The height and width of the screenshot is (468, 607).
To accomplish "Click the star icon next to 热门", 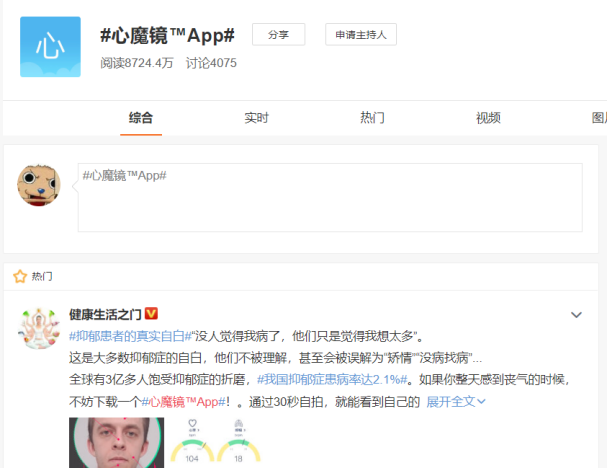I will pyautogui.click(x=20, y=276).
